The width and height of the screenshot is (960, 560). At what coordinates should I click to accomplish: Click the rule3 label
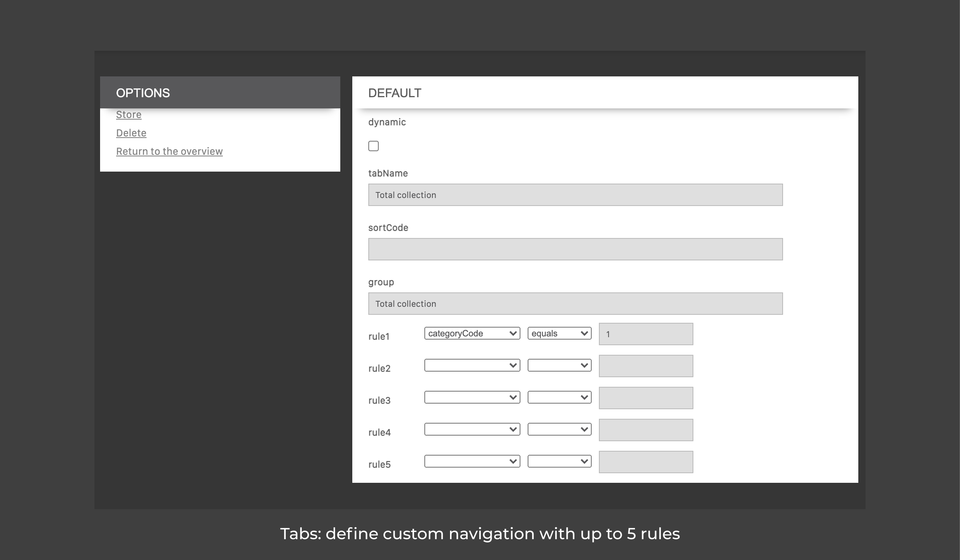point(379,400)
